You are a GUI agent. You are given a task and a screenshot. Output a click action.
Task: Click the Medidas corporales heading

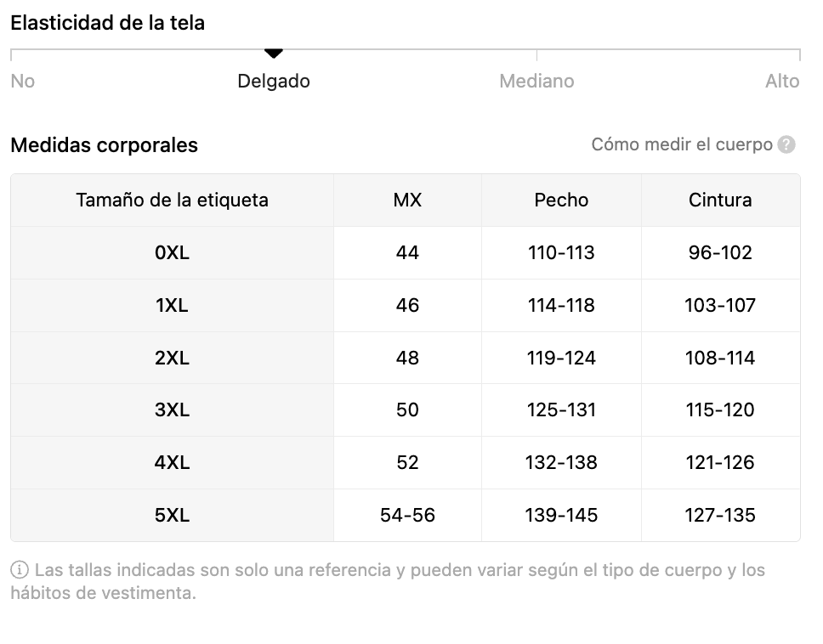tap(105, 144)
